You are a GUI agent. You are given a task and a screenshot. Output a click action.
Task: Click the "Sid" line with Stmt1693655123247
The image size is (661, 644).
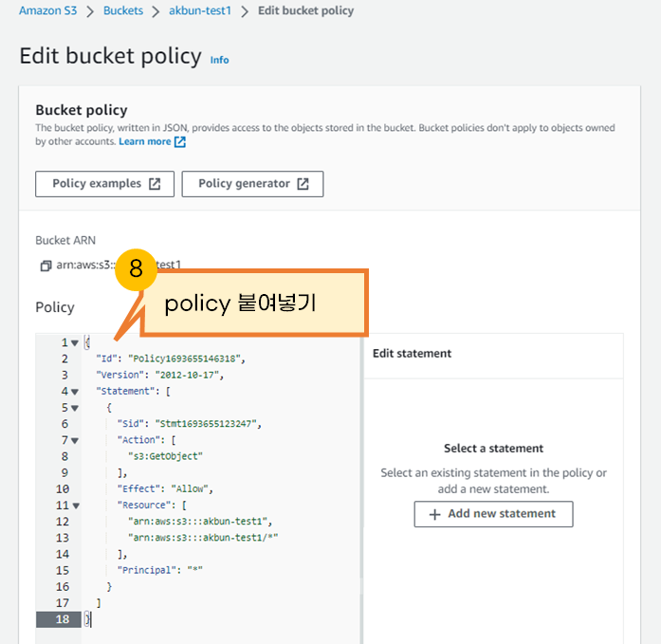coord(190,424)
